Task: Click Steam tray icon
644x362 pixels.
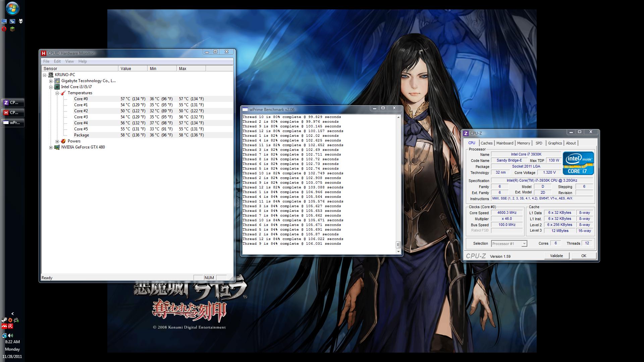Action: point(4,320)
